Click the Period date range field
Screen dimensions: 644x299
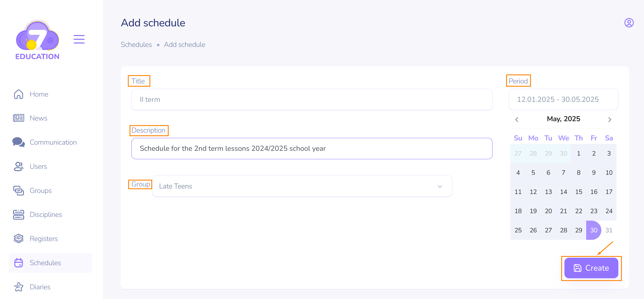(563, 99)
